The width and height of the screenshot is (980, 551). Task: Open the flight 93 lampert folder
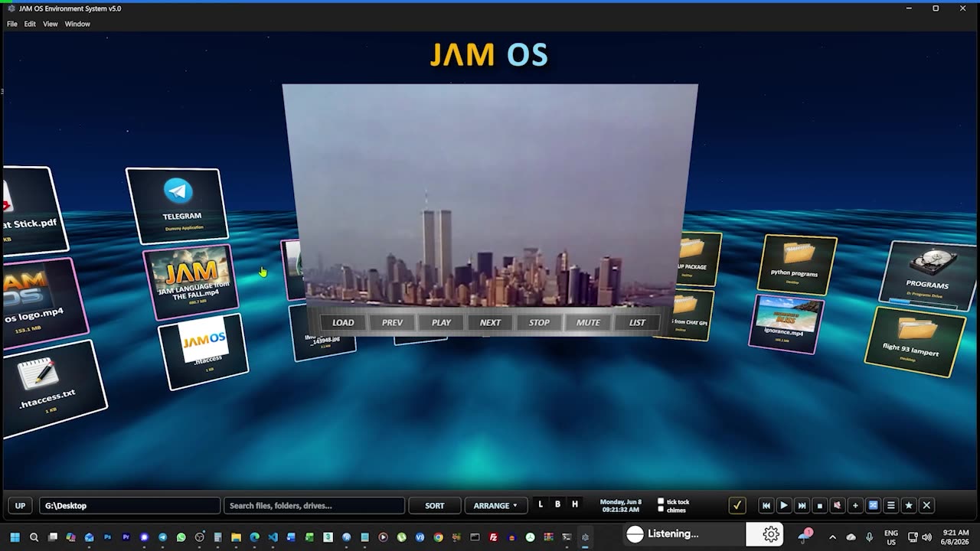point(914,341)
